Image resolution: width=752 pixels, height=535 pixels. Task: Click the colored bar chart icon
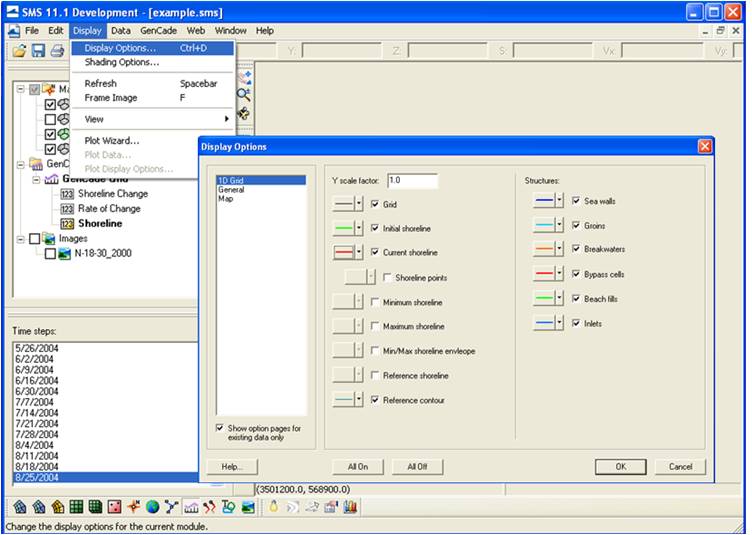[351, 507]
